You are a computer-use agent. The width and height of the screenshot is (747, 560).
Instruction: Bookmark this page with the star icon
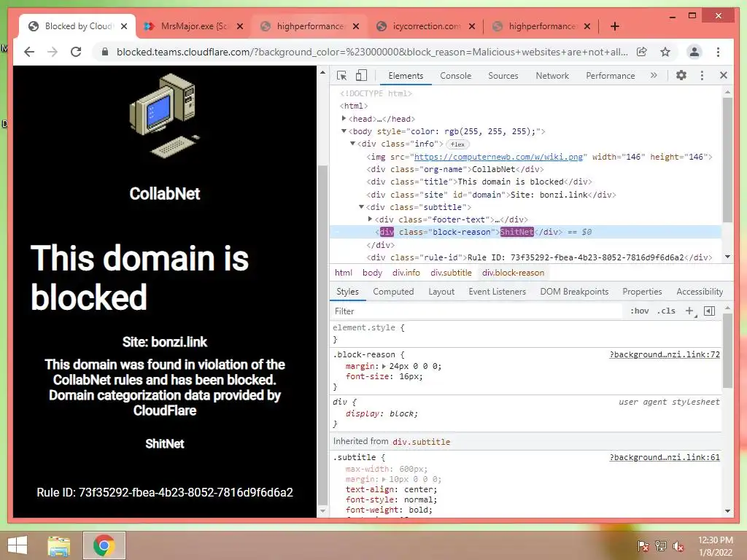(665, 52)
